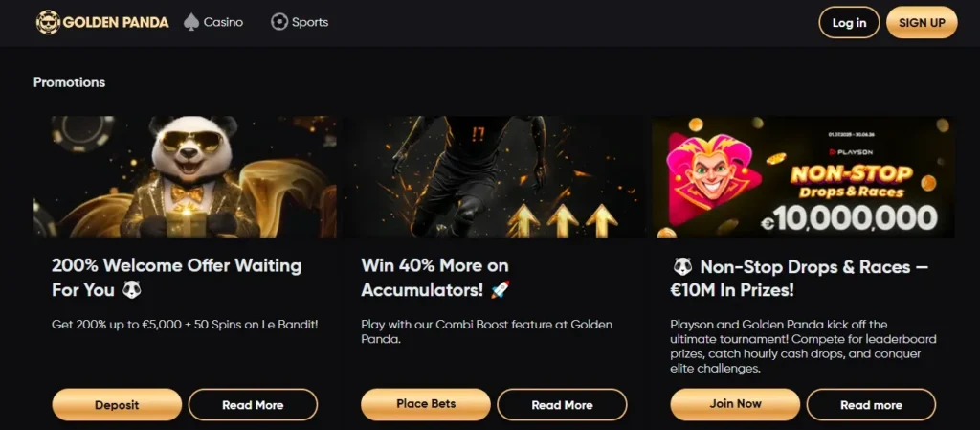Click the Join Now button
This screenshot has width=980, height=430.
coord(735,404)
